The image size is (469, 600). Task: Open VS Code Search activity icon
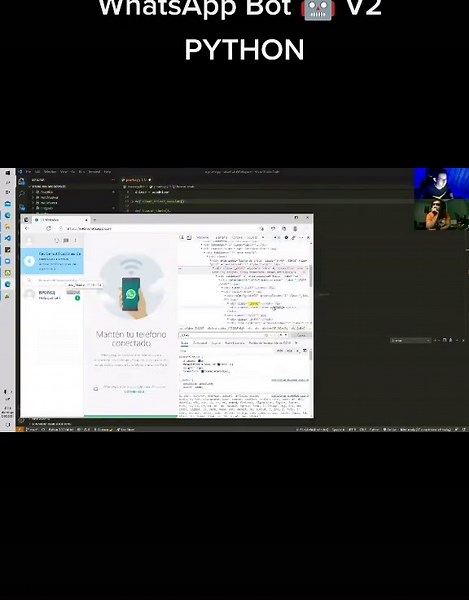point(22,194)
